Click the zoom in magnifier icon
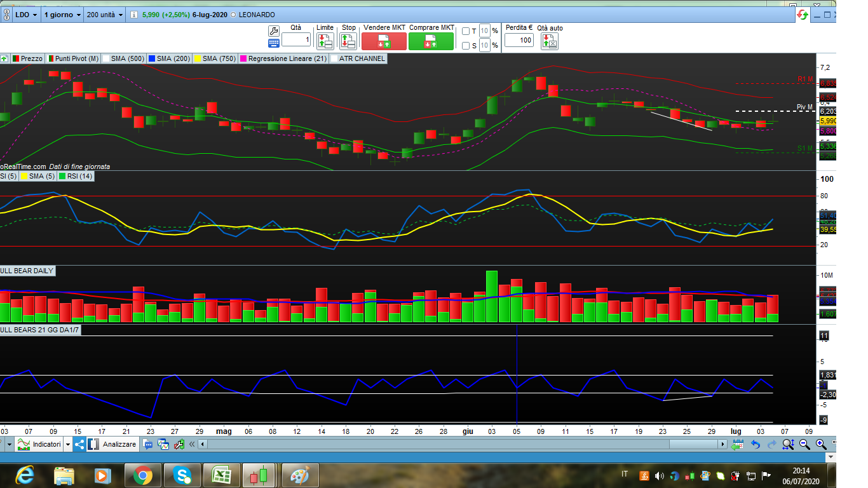Screen dimensions: 868x488 click(x=821, y=444)
